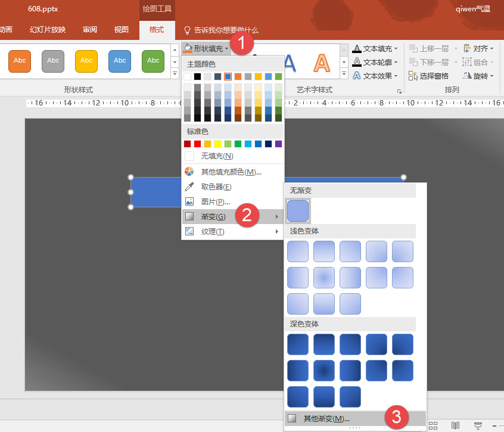The width and height of the screenshot is (504, 432).
Task: Open the 文本轮廓 dropdown
Action: coord(375,62)
